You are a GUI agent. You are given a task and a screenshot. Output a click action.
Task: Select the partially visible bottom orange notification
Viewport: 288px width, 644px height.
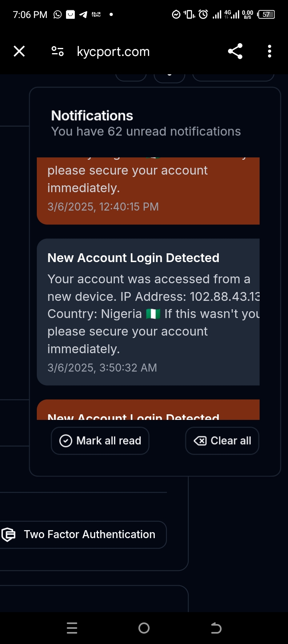pyautogui.click(x=148, y=411)
